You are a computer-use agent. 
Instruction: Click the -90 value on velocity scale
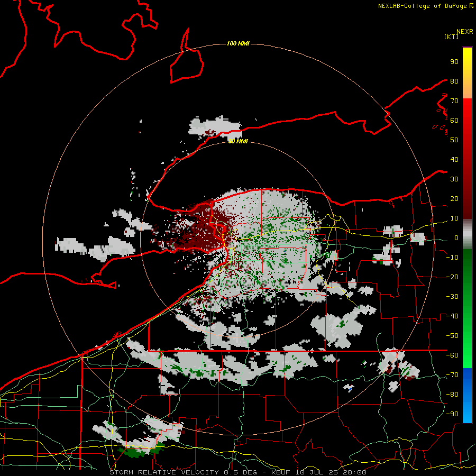(452, 414)
